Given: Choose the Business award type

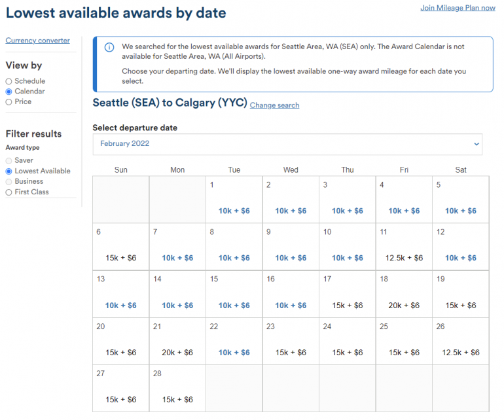Looking at the screenshot, I should 9,182.
